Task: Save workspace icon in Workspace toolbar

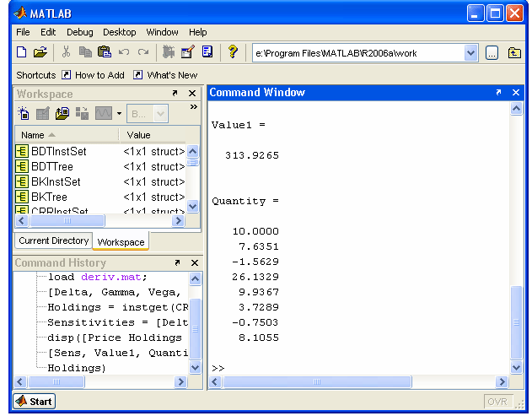Action: pyautogui.click(x=82, y=113)
